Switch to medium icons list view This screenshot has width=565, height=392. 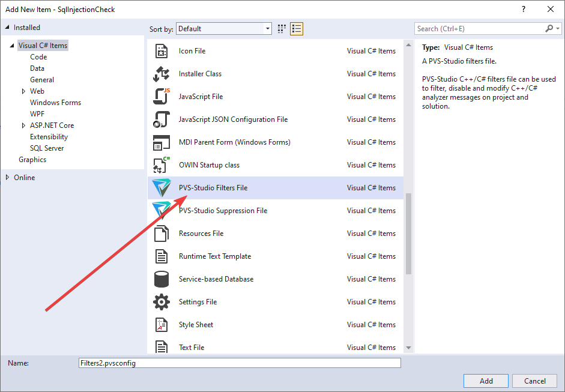[x=297, y=29]
